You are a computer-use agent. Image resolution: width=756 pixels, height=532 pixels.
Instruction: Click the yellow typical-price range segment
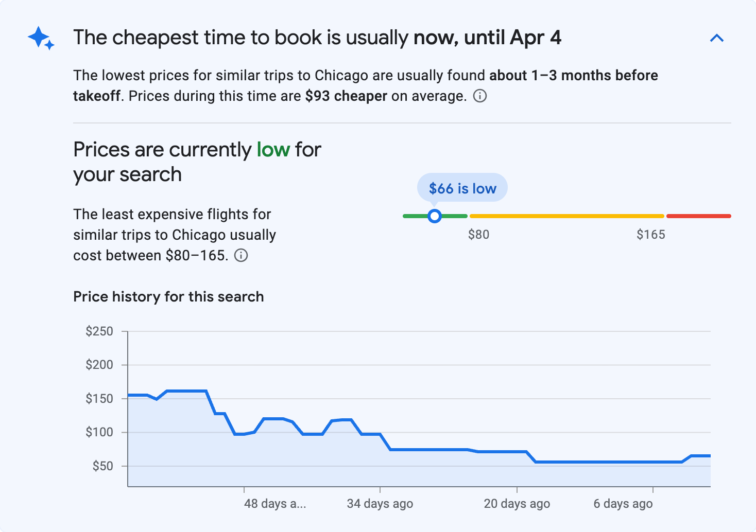tap(566, 216)
